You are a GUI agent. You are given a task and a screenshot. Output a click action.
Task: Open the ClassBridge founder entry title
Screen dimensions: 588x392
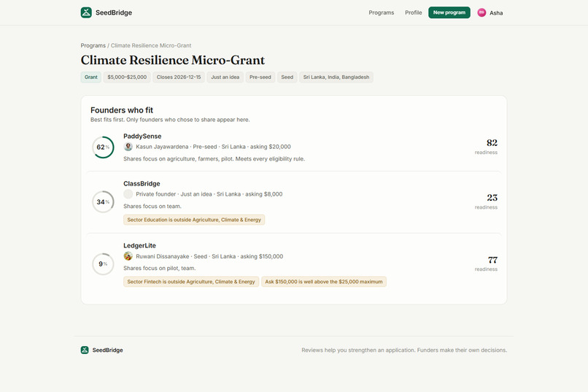[142, 183]
